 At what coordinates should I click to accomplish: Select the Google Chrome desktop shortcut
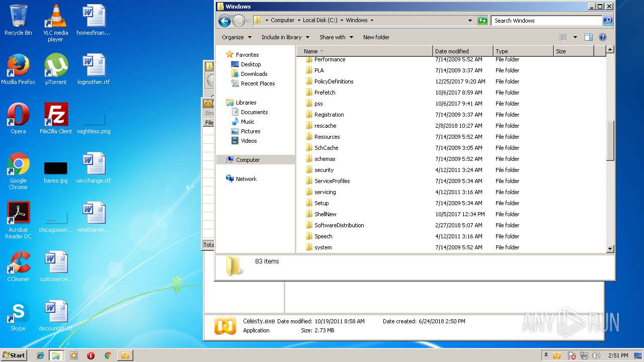point(18,171)
